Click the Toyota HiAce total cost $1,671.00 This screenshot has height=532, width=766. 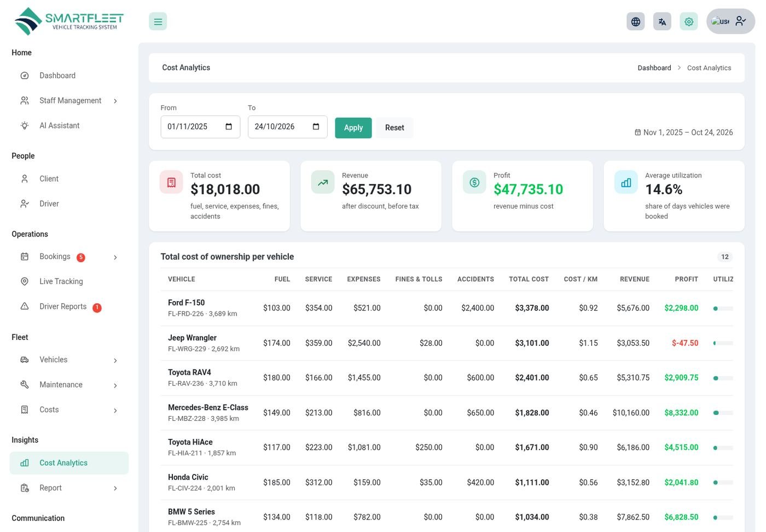[532, 447]
